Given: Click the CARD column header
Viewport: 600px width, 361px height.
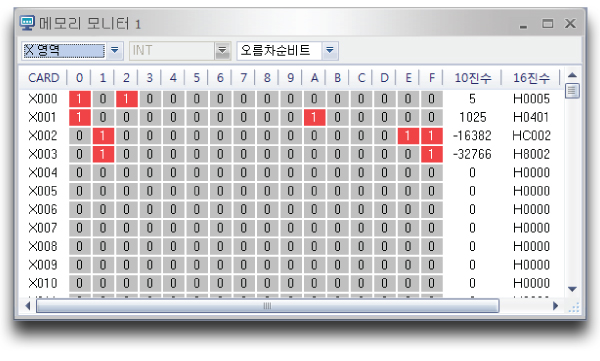Looking at the screenshot, I should coord(44,78).
